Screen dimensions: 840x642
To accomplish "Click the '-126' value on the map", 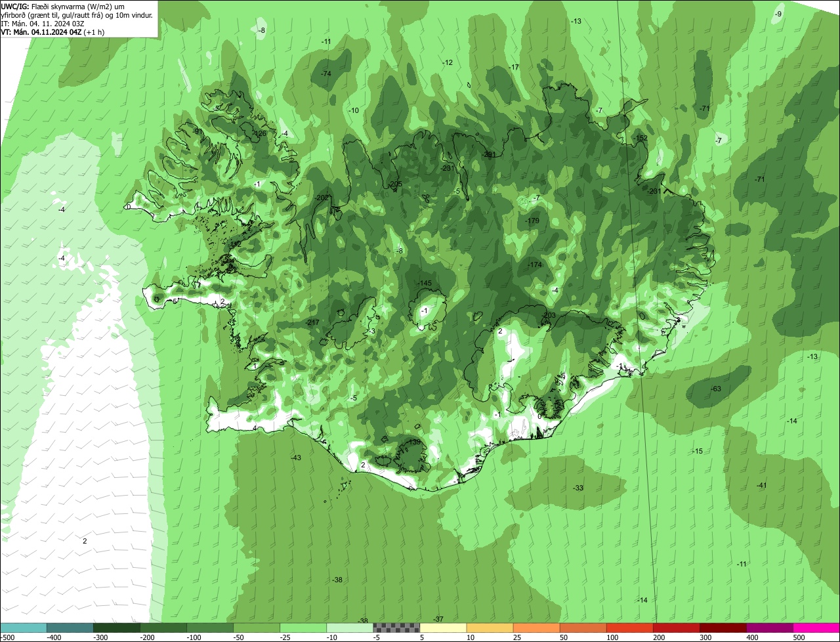I will pyautogui.click(x=260, y=134).
